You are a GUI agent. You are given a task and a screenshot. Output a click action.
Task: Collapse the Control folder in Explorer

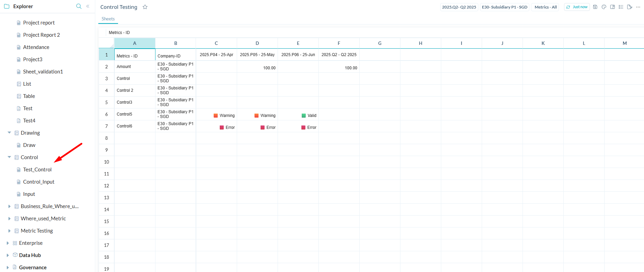click(9, 157)
